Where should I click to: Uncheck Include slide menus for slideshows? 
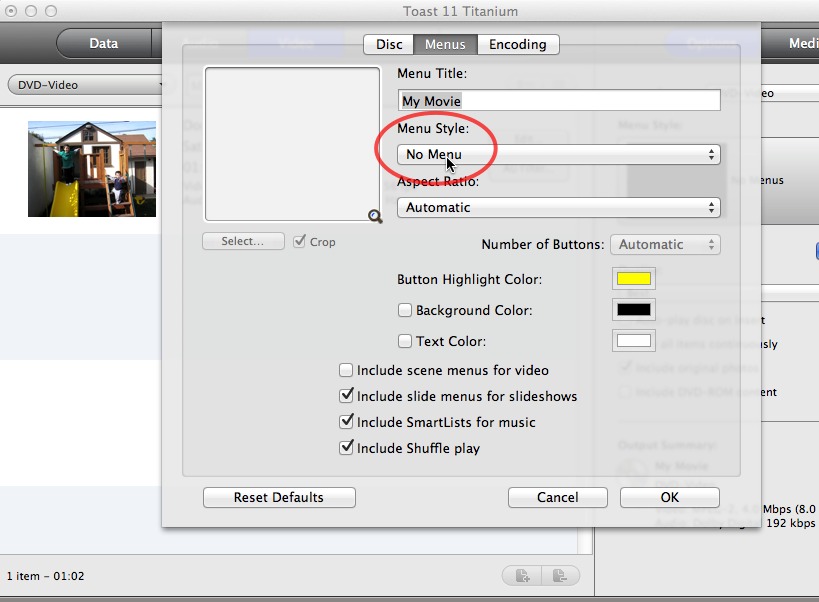[x=346, y=396]
